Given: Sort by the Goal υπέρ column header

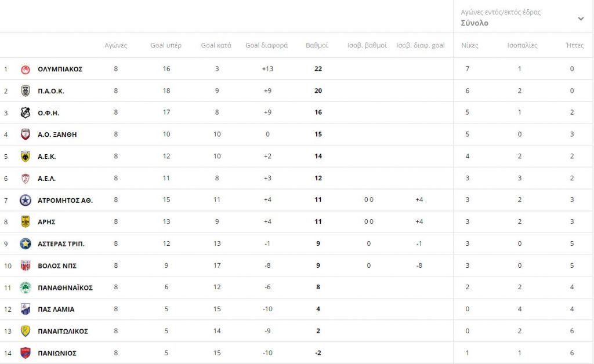Looking at the screenshot, I should click(166, 45).
